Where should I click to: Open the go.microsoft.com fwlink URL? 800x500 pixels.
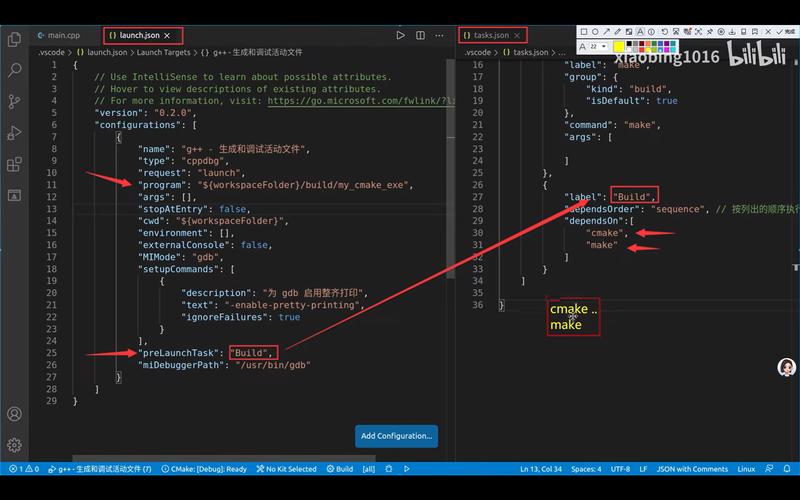(x=361, y=101)
